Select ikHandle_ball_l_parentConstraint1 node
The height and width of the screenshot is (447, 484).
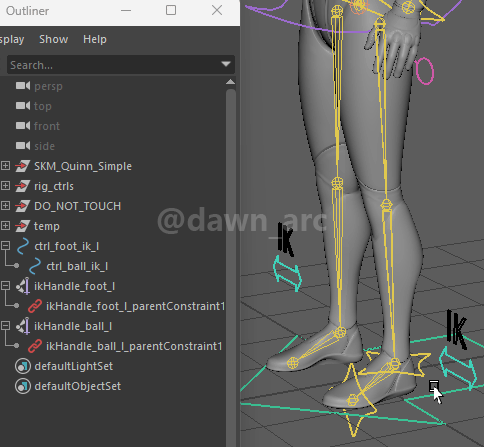(134, 346)
